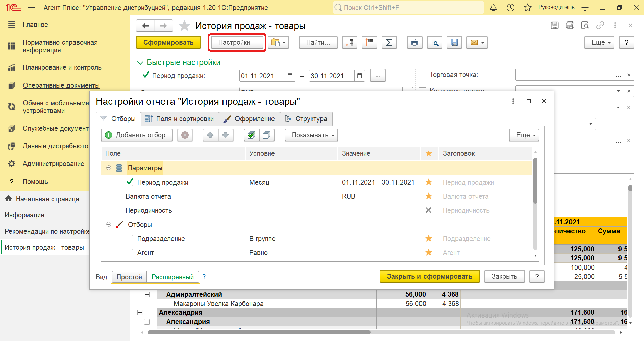
Task: Enable Торговая точка checkbox
Action: point(423,75)
